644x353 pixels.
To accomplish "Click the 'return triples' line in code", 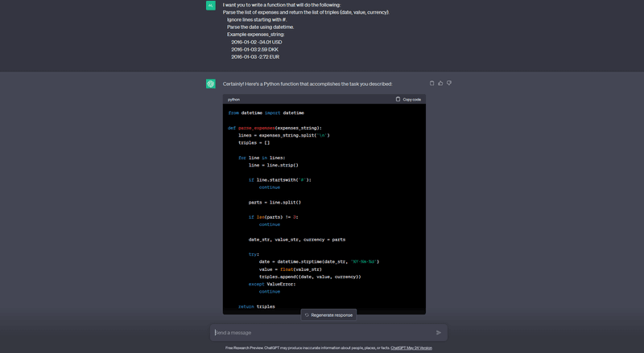I will pos(257,306).
